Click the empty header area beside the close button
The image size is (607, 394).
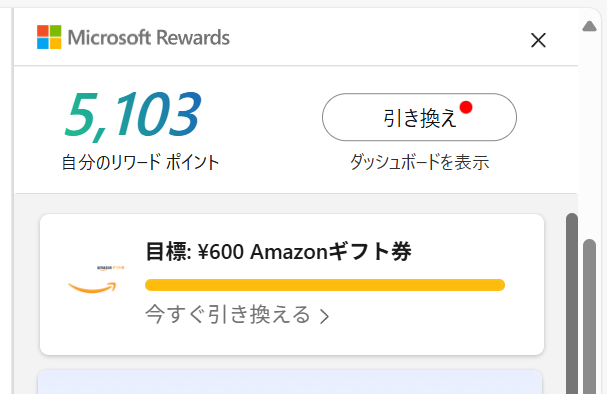click(379, 38)
